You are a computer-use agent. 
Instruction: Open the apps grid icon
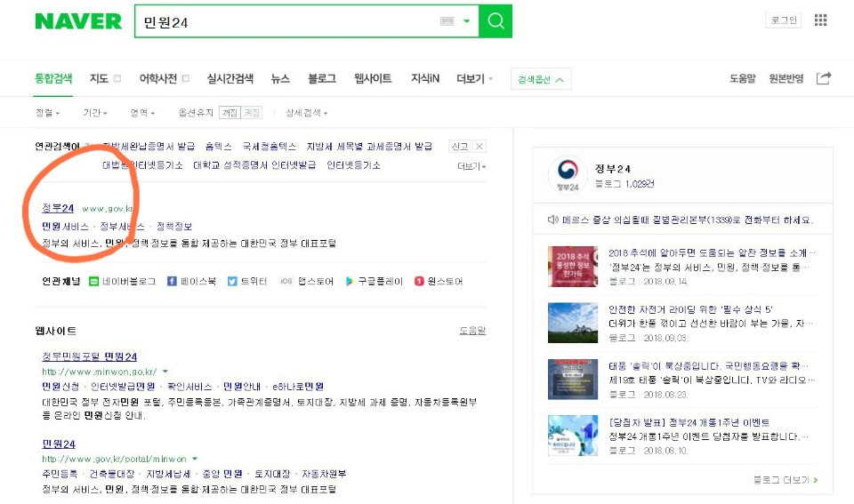tap(821, 20)
